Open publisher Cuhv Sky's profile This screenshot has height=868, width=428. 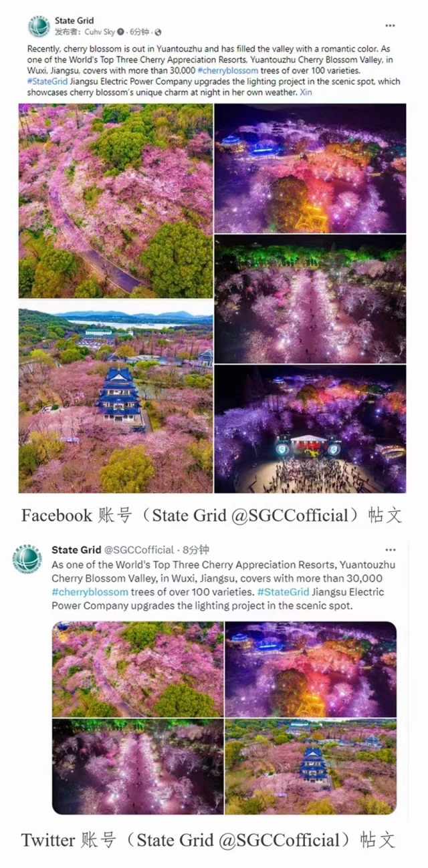point(99,31)
